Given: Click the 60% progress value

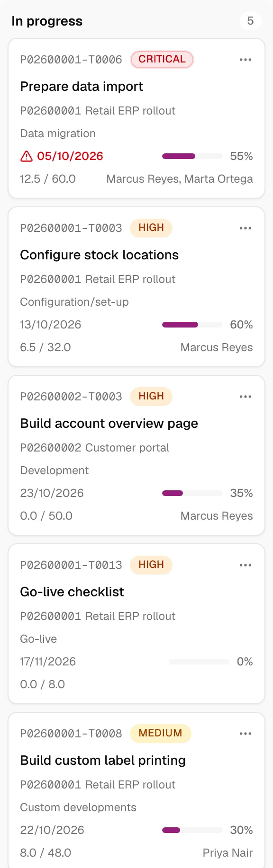Looking at the screenshot, I should click(x=241, y=325).
